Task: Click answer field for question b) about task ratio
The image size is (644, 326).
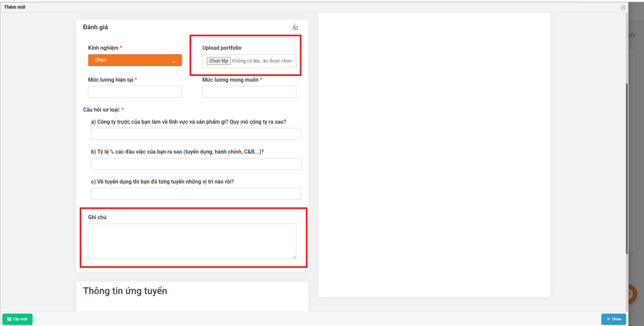Action: (x=196, y=164)
